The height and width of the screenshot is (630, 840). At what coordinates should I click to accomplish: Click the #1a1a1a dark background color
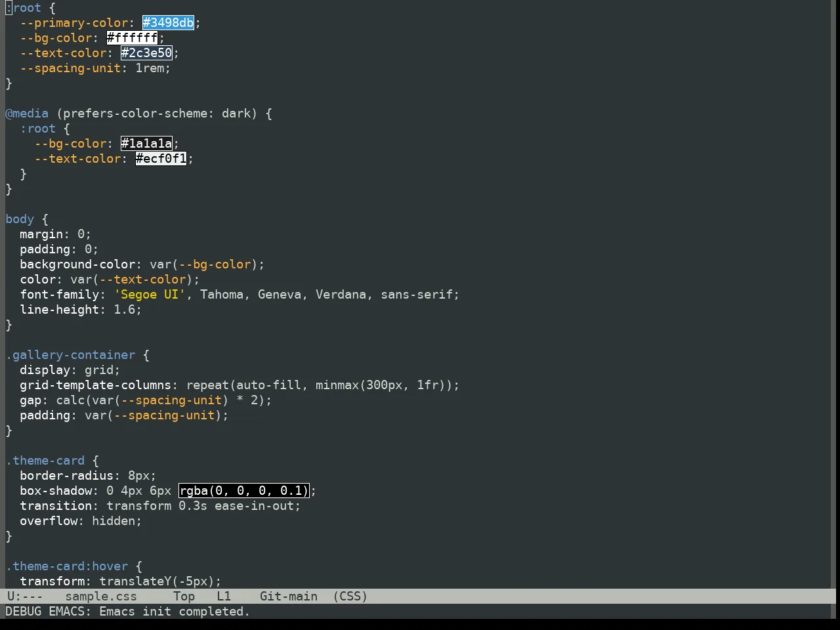[x=147, y=144]
